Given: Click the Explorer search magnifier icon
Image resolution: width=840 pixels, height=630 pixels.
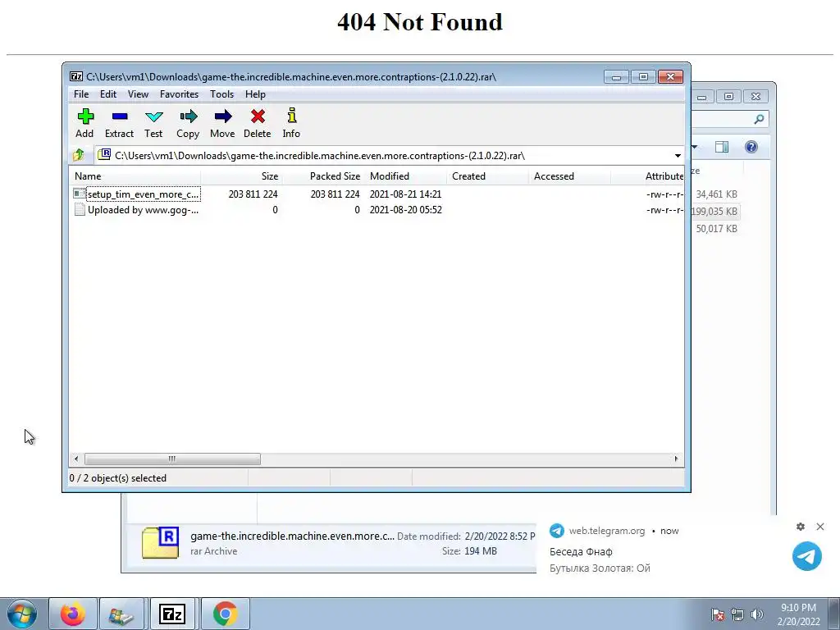Looking at the screenshot, I should click(x=759, y=119).
